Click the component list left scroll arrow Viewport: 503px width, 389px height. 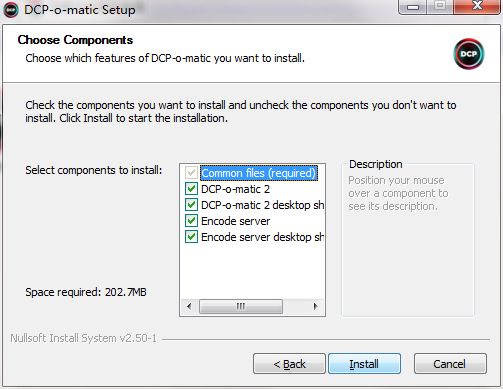click(189, 306)
